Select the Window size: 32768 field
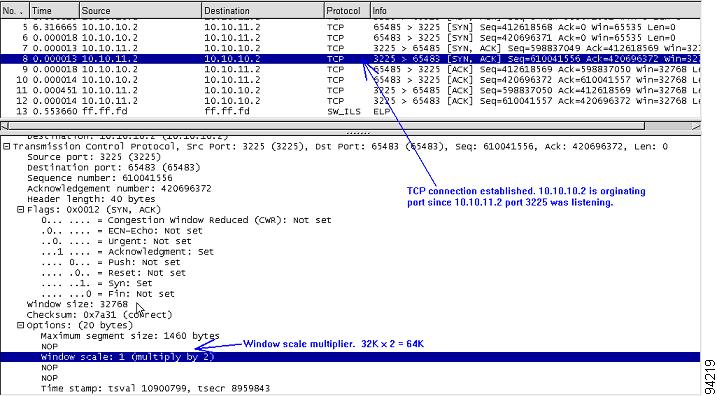 77,305
